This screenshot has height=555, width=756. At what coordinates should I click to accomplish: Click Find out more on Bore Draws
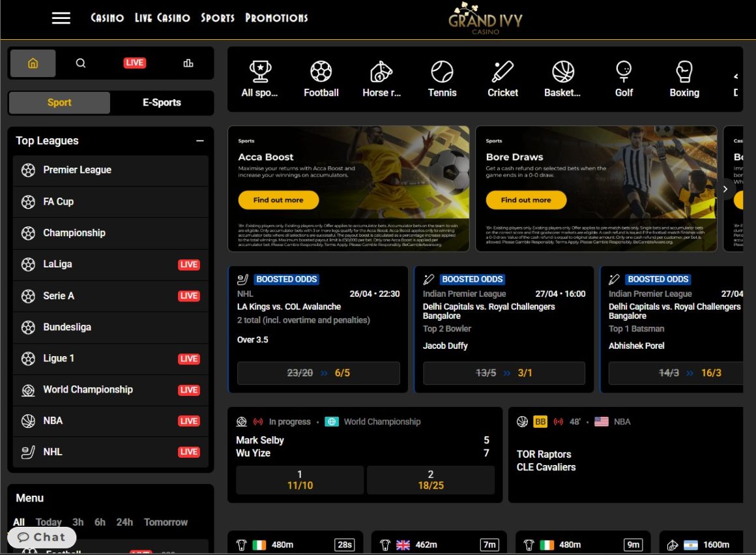coord(526,200)
